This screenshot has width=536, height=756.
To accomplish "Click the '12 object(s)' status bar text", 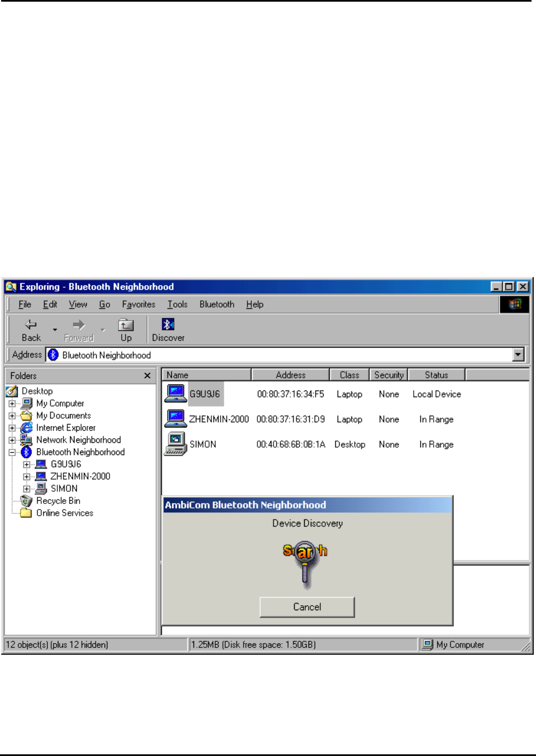I will 57,644.
